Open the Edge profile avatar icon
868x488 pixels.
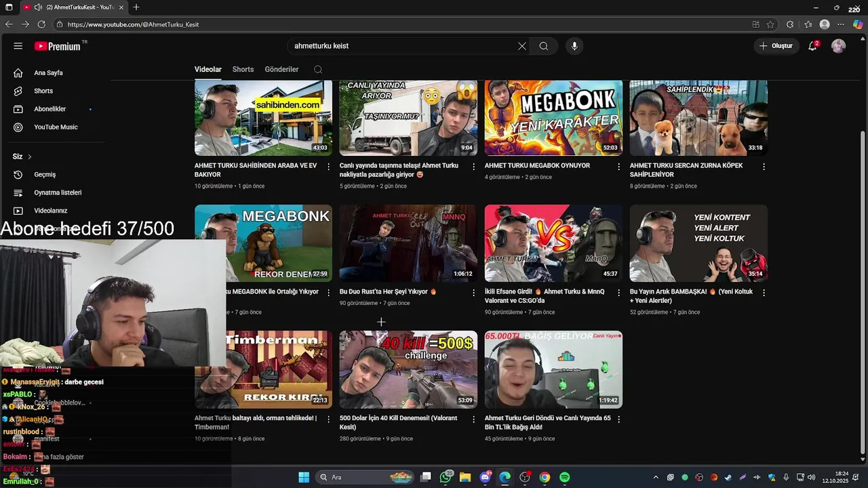tap(825, 24)
